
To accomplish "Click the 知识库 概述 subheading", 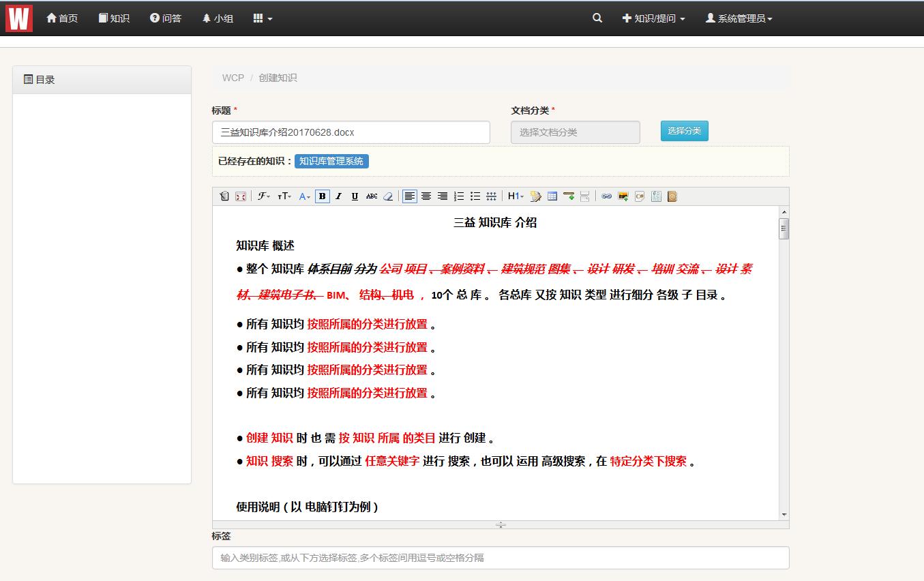I will click(x=265, y=245).
